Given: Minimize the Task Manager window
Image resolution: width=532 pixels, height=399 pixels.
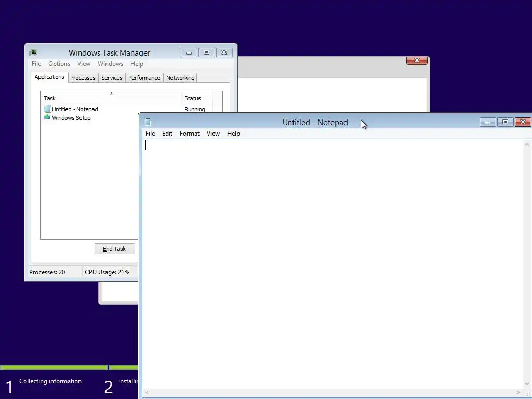Looking at the screenshot, I should (x=189, y=52).
